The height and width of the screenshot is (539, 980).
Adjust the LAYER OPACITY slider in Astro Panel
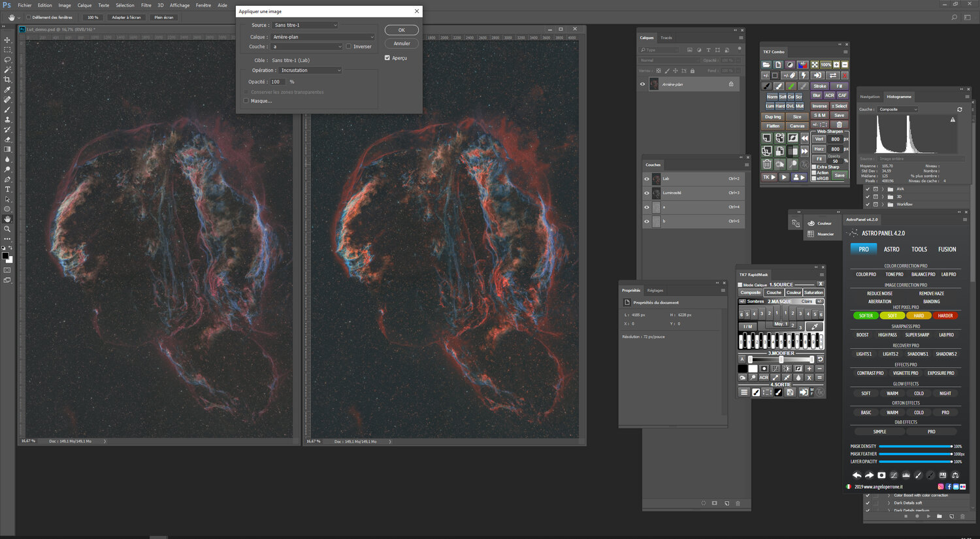[915, 461]
